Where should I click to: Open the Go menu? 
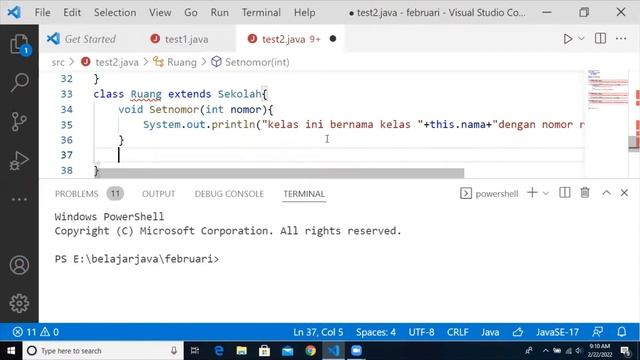tap(191, 13)
